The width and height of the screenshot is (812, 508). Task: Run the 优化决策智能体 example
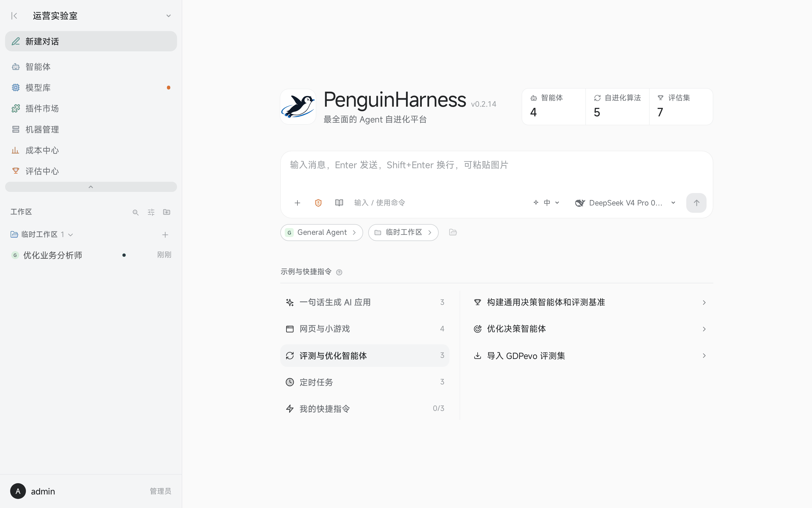(590, 329)
